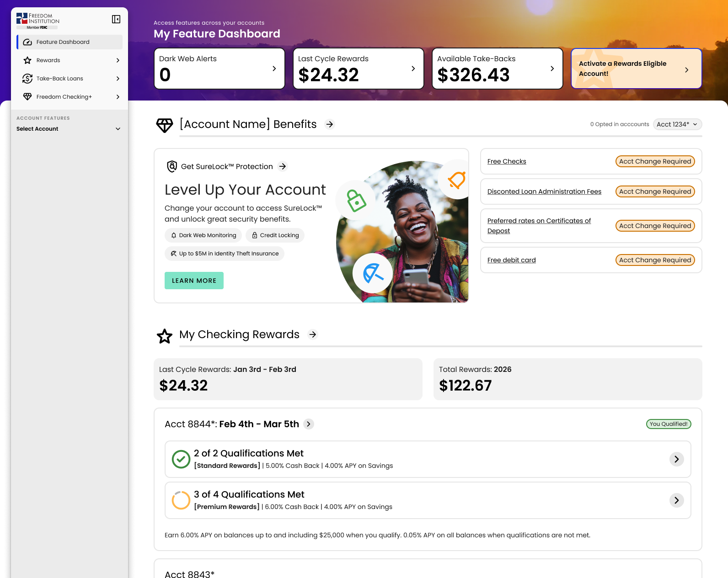
Task: Expand the Rewards sidebar submenu
Action: point(118,60)
